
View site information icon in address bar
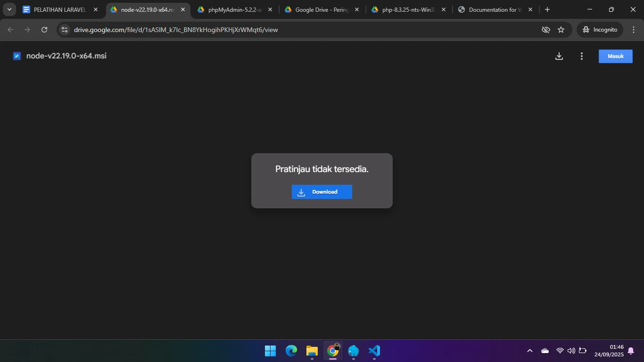(x=65, y=30)
